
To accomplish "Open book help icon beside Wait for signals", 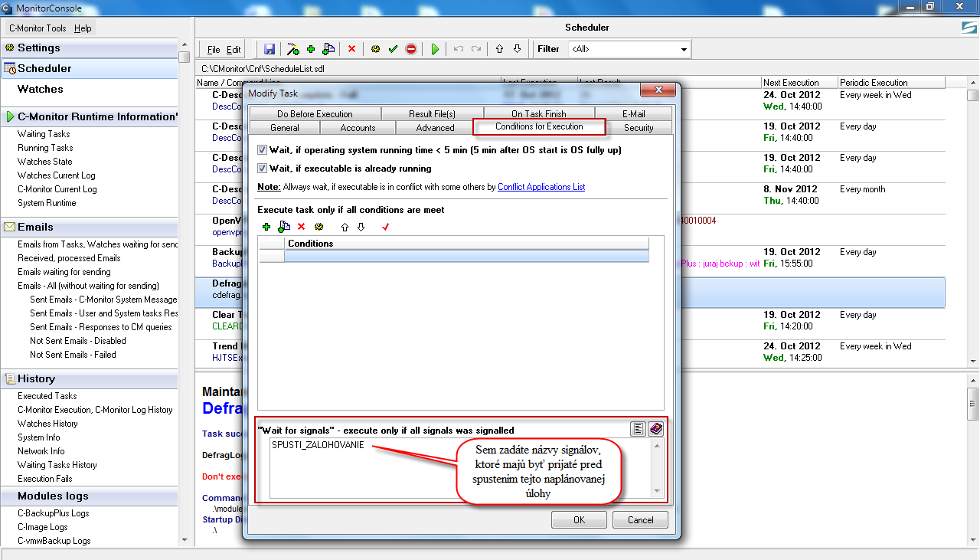I will point(655,429).
